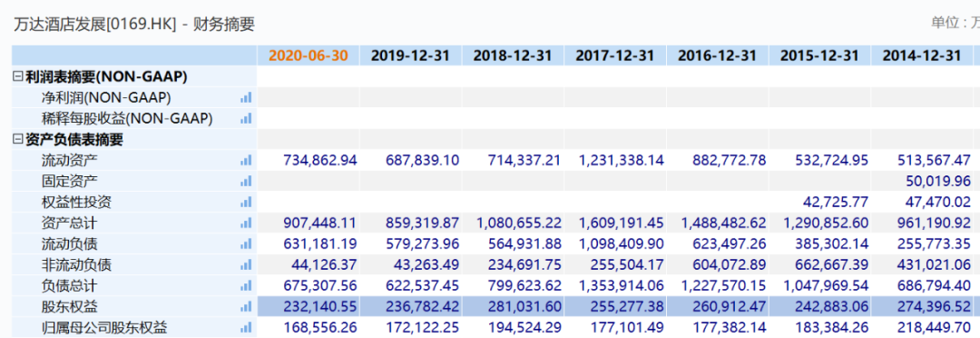Select the 2017-12-31 column header
This screenshot has width=980, height=338.
[x=615, y=55]
